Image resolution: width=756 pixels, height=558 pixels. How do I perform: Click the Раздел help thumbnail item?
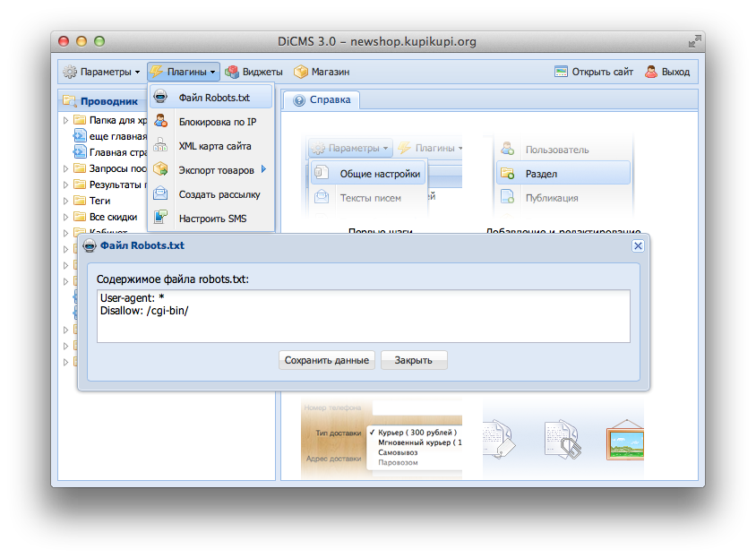563,173
